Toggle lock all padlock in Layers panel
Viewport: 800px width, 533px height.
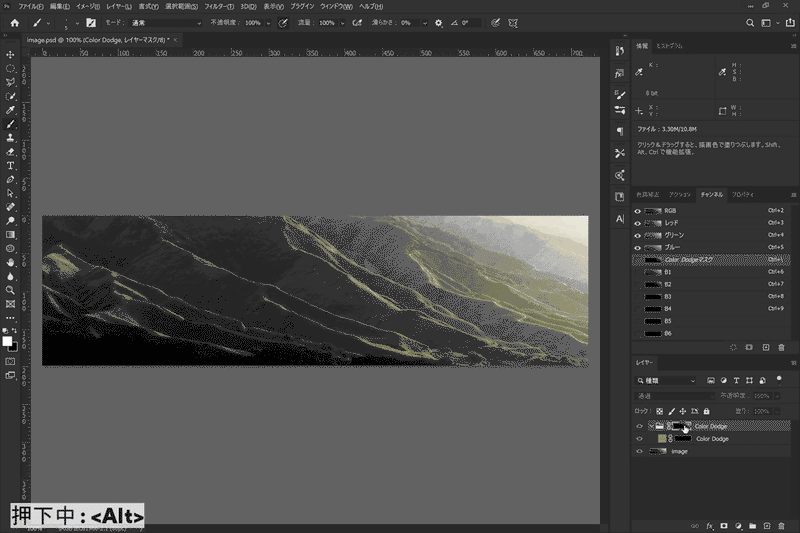706,411
